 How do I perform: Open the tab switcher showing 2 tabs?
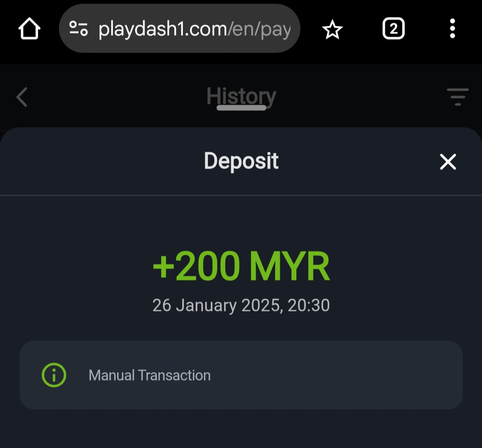click(394, 29)
